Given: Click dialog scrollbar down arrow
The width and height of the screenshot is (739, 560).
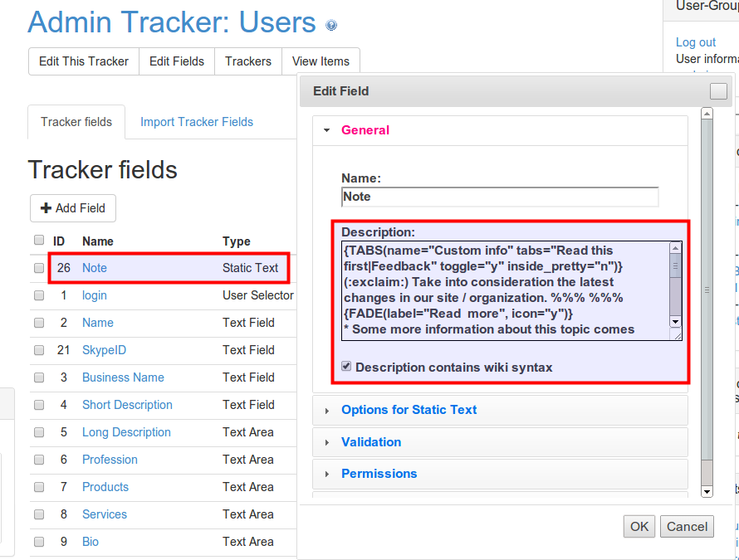Looking at the screenshot, I should [x=707, y=491].
